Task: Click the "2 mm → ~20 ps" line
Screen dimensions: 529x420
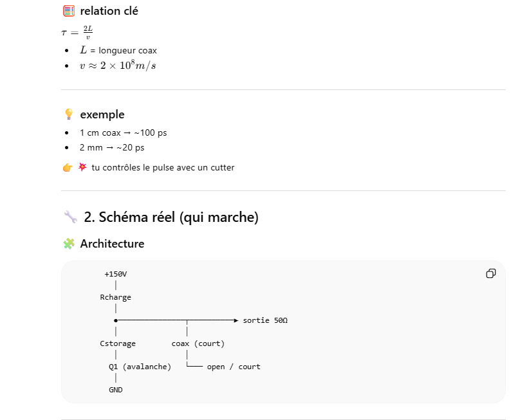Action: [112, 147]
